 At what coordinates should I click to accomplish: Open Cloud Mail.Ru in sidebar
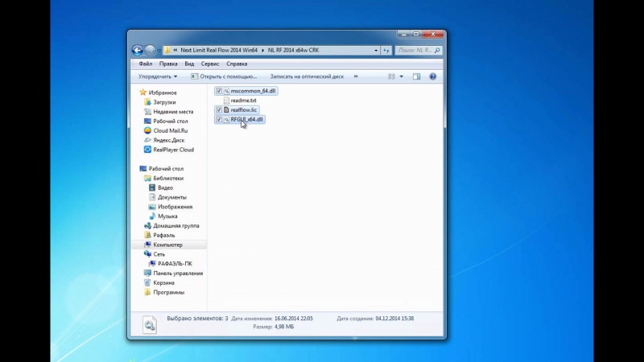pos(171,130)
